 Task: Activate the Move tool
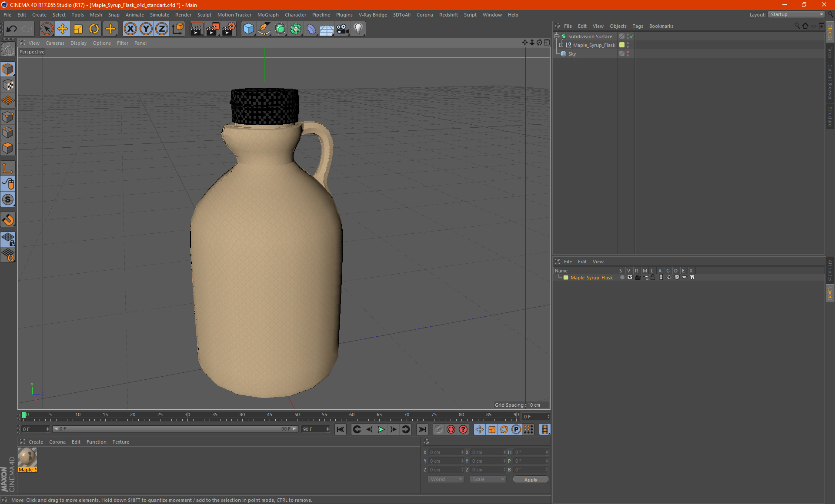tap(63, 29)
